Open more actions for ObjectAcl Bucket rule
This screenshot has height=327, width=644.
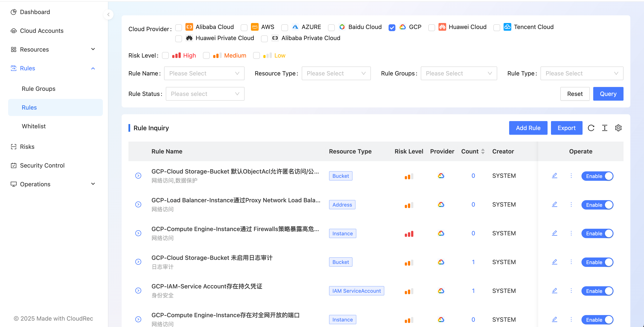pyautogui.click(x=571, y=176)
